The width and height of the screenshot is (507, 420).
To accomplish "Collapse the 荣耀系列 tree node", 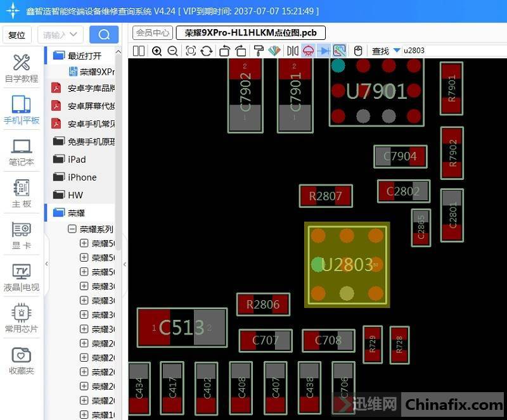I will pyautogui.click(x=72, y=229).
